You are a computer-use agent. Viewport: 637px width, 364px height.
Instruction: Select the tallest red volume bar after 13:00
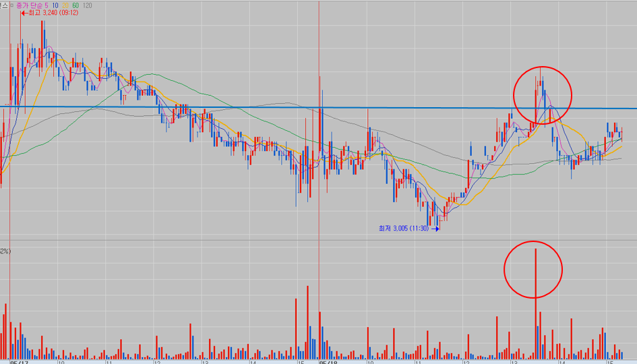pyautogui.click(x=535, y=304)
